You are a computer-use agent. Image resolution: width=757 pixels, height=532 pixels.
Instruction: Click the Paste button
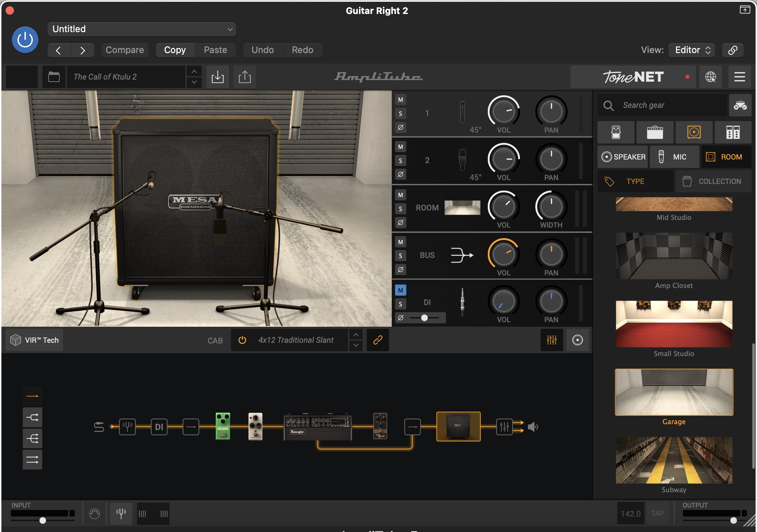[215, 50]
